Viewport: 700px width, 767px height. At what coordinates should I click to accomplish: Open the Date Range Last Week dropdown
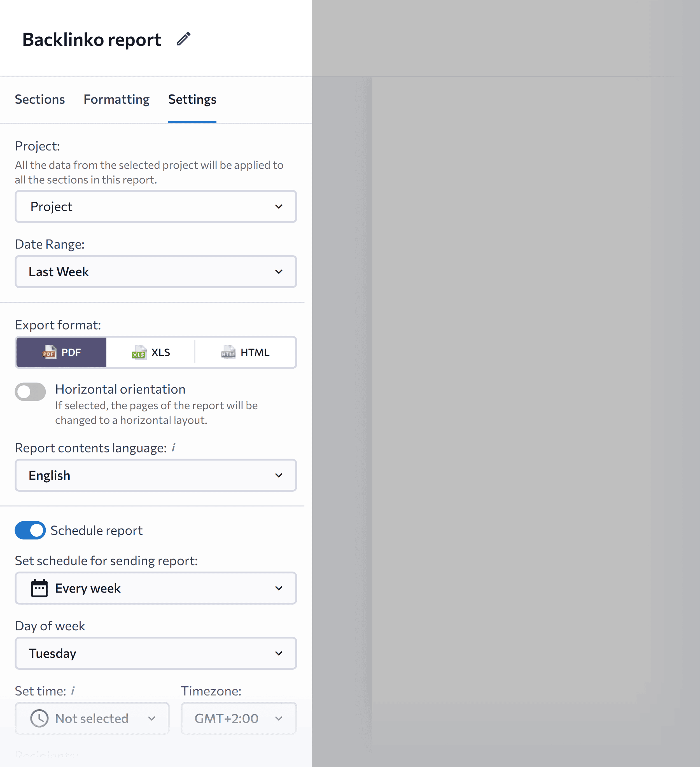point(156,271)
